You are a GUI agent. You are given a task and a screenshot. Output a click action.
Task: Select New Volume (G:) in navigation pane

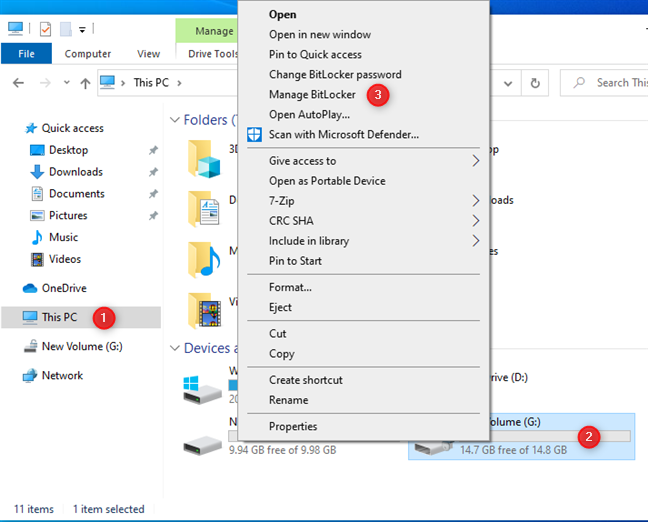click(82, 346)
